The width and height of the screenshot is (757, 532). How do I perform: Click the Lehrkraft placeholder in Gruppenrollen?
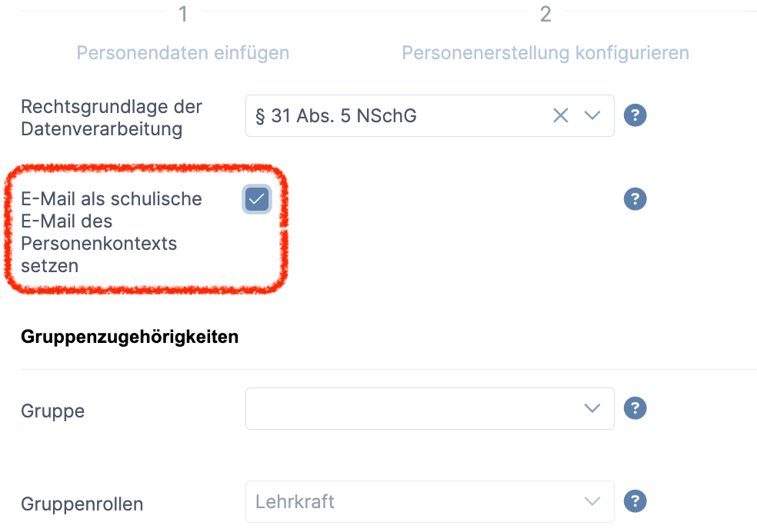(x=295, y=502)
